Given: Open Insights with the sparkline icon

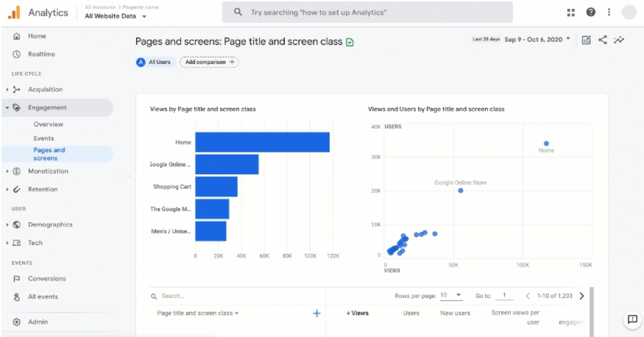Looking at the screenshot, I should [x=618, y=40].
